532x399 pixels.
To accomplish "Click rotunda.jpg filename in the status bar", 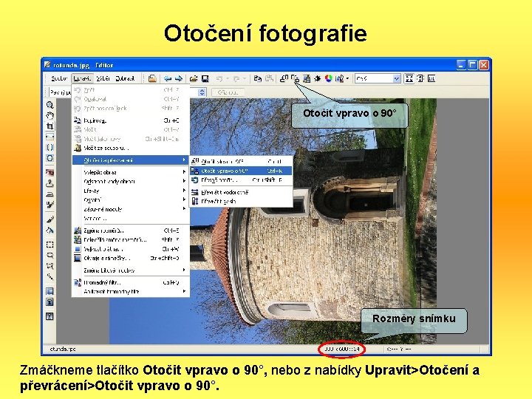I will point(63,349).
